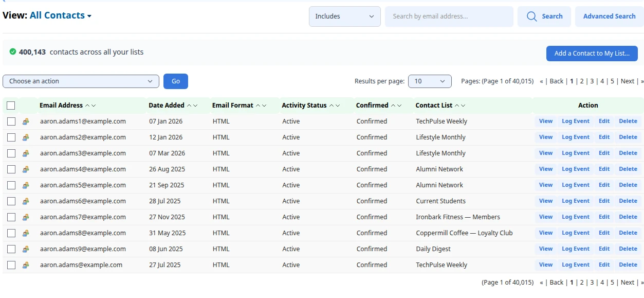Viewport: 644px width, 298px height.
Task: Log an event for aaron.adams6@example.com
Action: click(575, 201)
